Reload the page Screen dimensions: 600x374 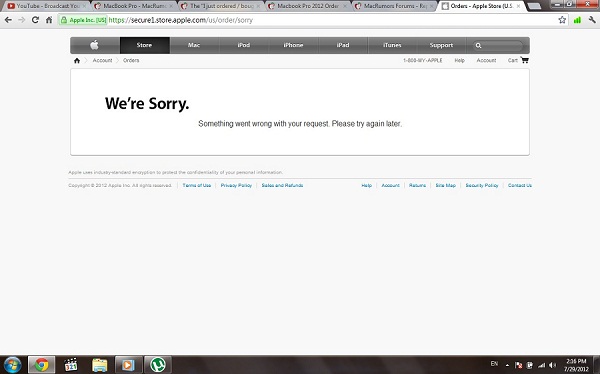pos(35,20)
